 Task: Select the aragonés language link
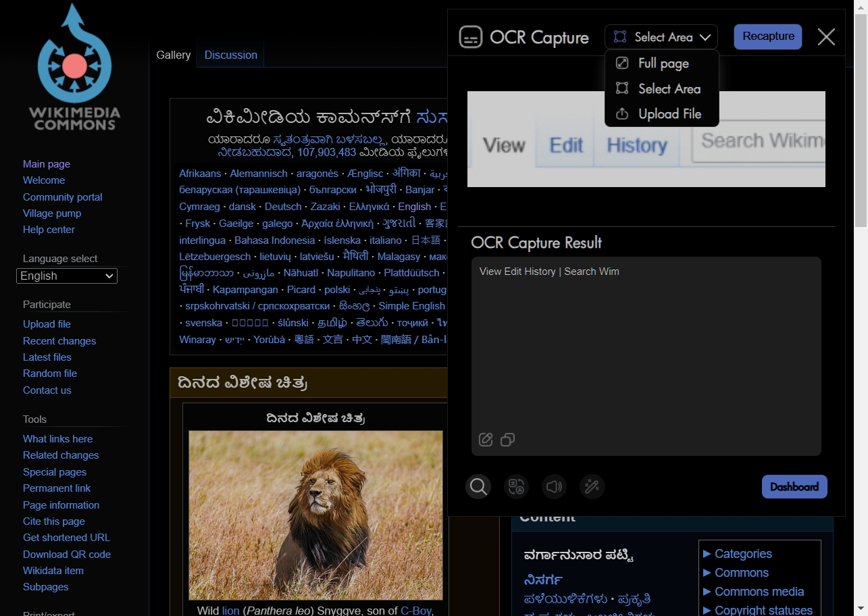317,174
